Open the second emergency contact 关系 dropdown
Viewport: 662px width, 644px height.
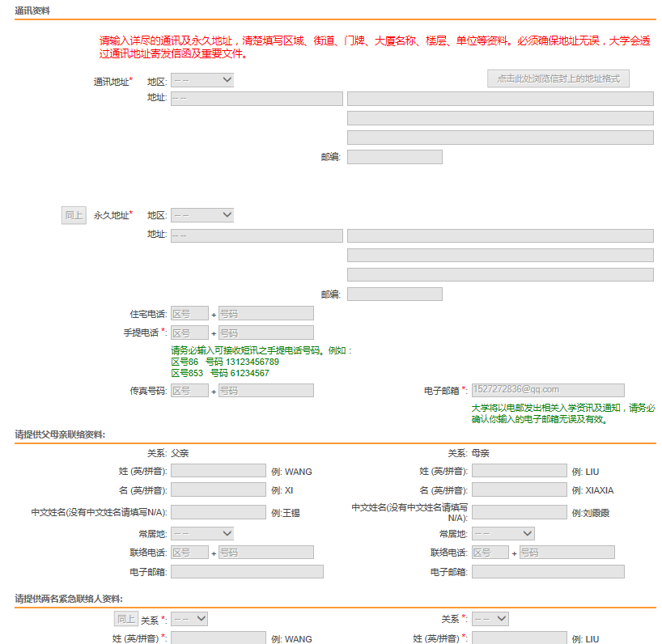click(490, 617)
